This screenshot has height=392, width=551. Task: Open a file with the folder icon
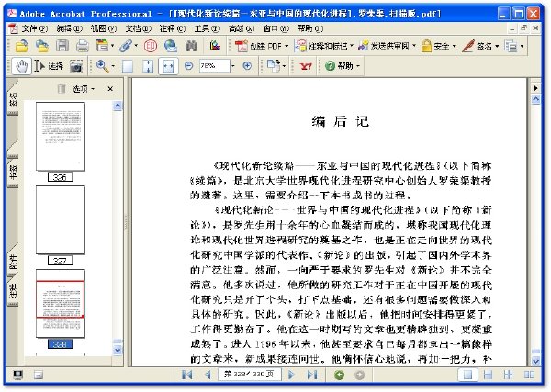[21, 46]
